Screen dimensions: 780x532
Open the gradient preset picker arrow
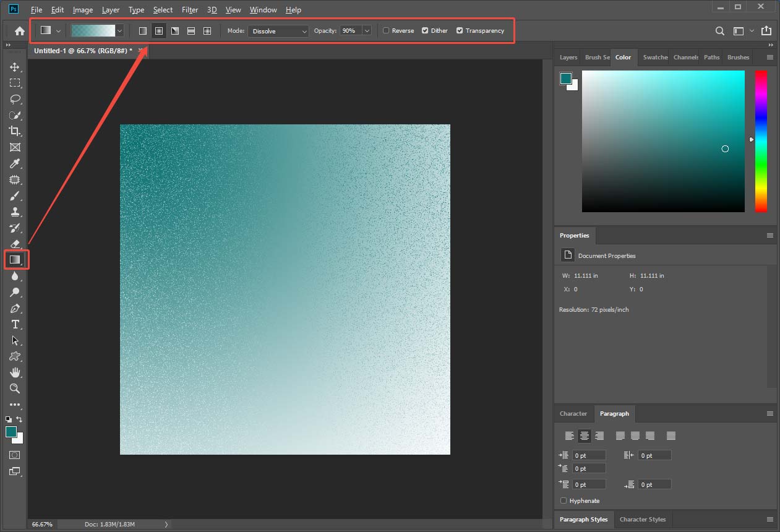click(119, 30)
